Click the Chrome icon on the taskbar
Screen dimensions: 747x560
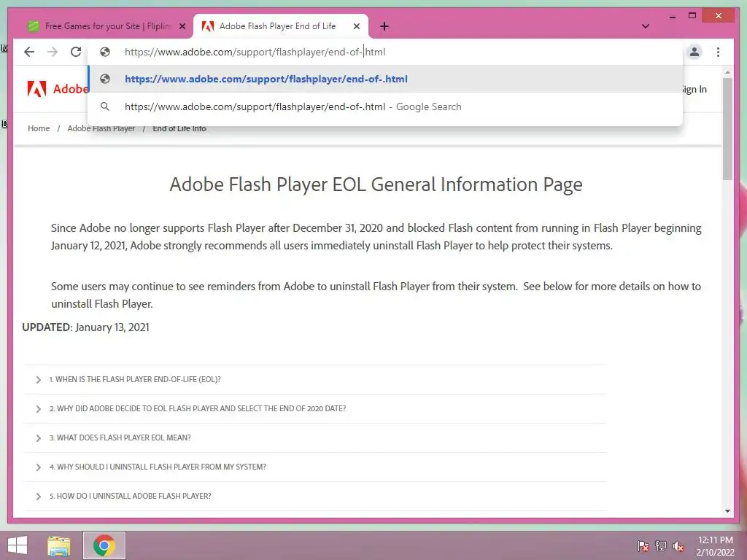pyautogui.click(x=104, y=545)
